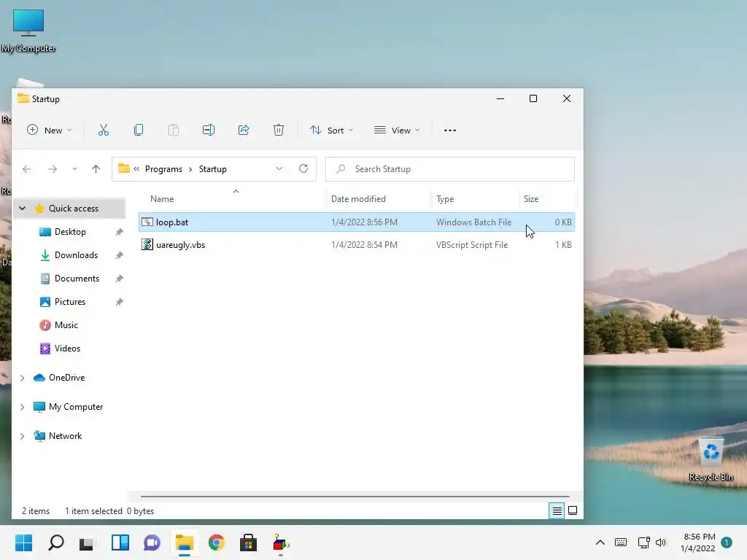Click the breadcrumb overflow chevrons
Viewport: 747px width, 560px height.
[x=136, y=169]
